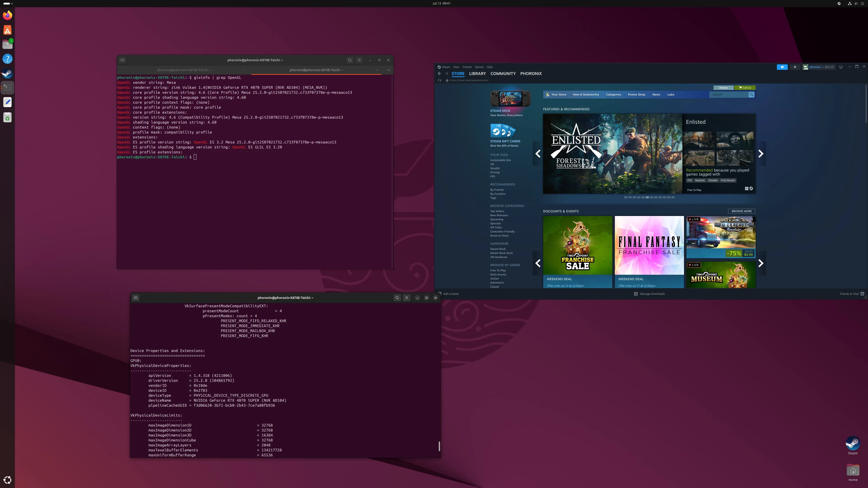This screenshot has height=488, width=868.
Task: Click the BROWSE MORE button
Action: pyautogui.click(x=741, y=211)
